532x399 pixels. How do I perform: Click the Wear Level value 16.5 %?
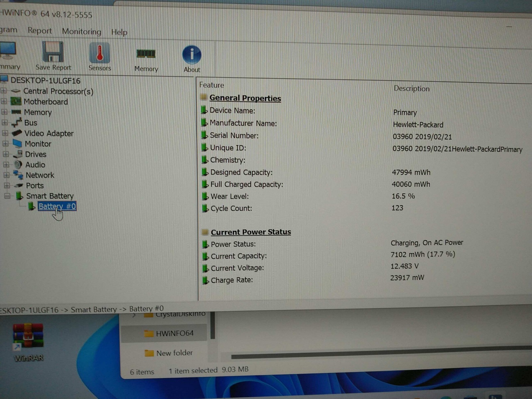click(403, 196)
